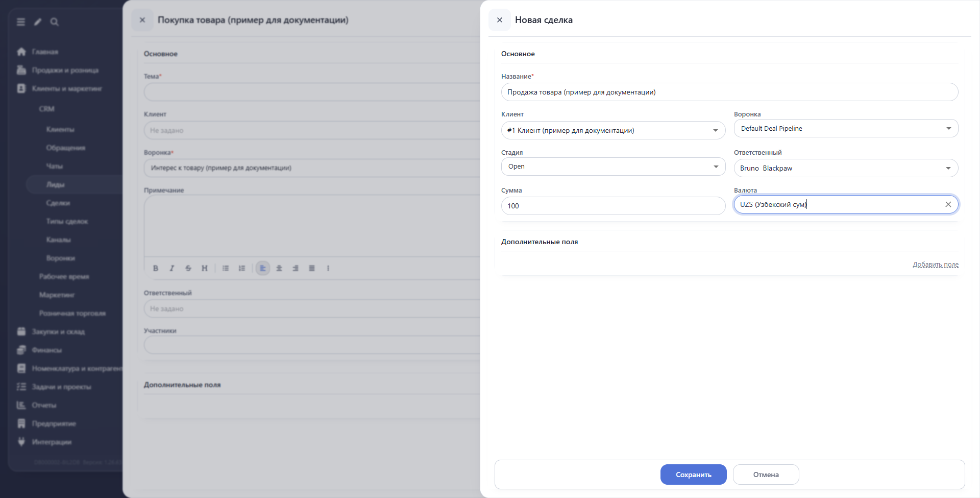Align text right in Примечание editor
980x498 pixels.
click(x=296, y=268)
